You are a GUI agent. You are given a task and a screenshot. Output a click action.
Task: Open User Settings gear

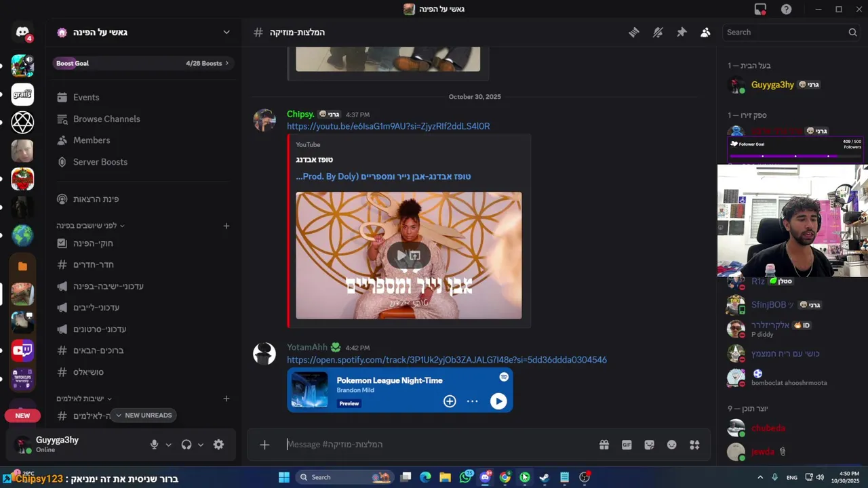218,445
